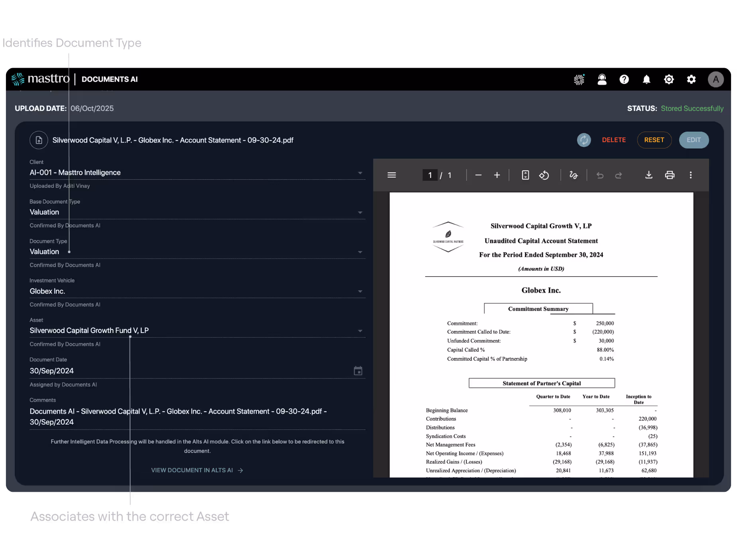Undo the last PDF annotation
The image size is (737, 560).
click(x=600, y=175)
